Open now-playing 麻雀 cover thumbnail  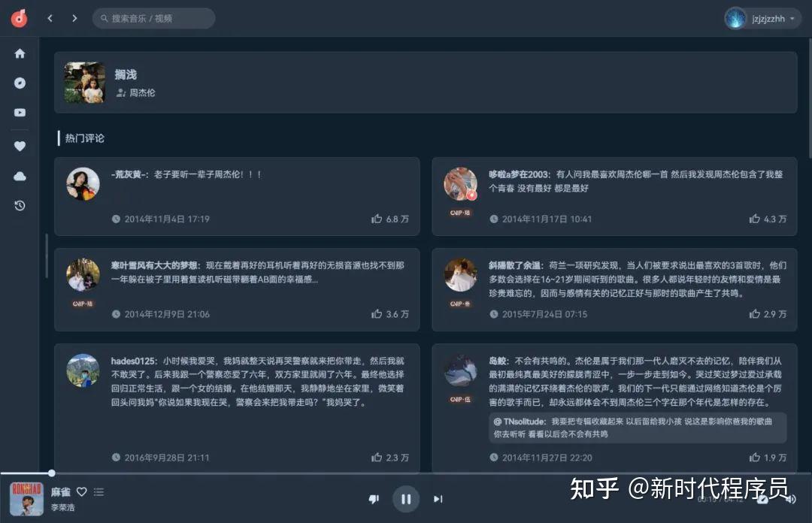coord(26,499)
